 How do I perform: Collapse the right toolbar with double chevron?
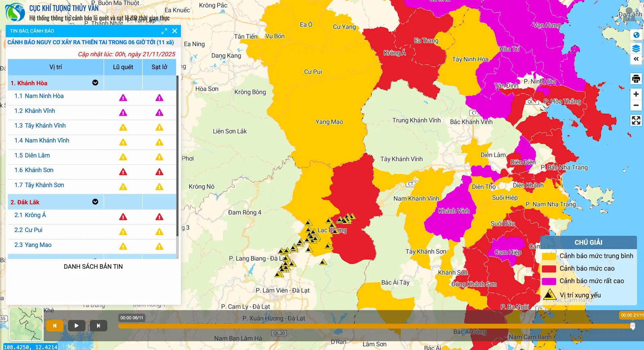(636, 59)
